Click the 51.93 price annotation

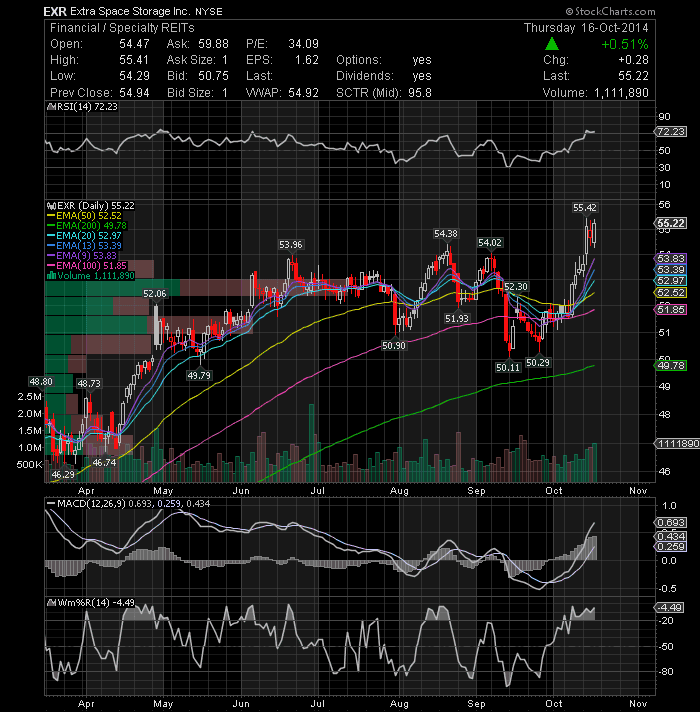[457, 319]
